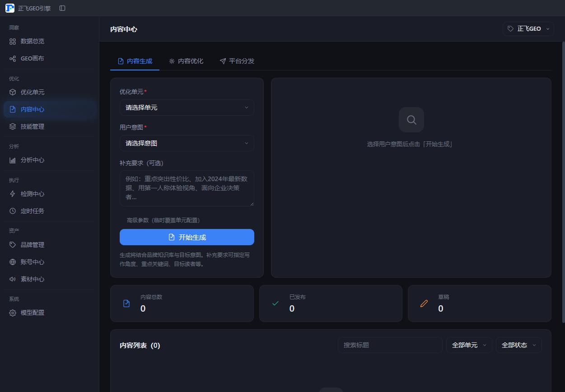565x392 pixels.
Task: Open the 请选择单元 dropdown
Action: [x=187, y=107]
